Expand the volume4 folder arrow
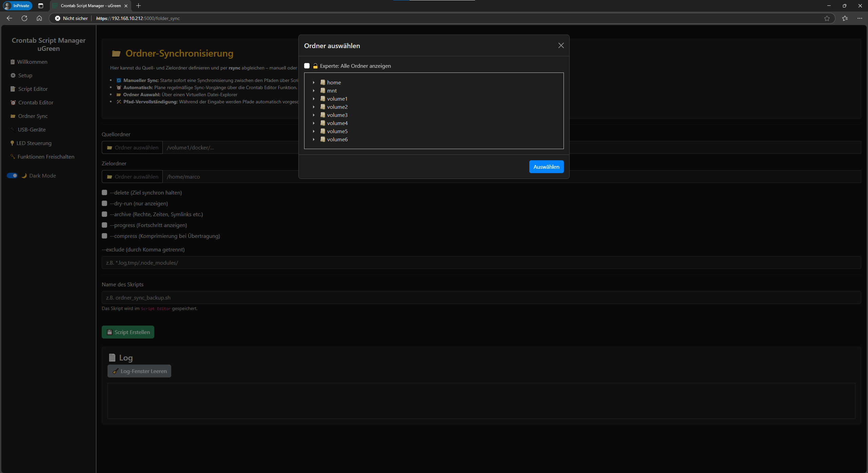This screenshot has height=473, width=868. (x=314, y=123)
